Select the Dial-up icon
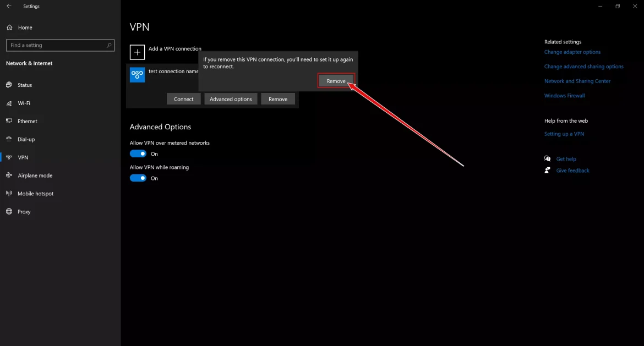The width and height of the screenshot is (644, 346). [x=9, y=139]
